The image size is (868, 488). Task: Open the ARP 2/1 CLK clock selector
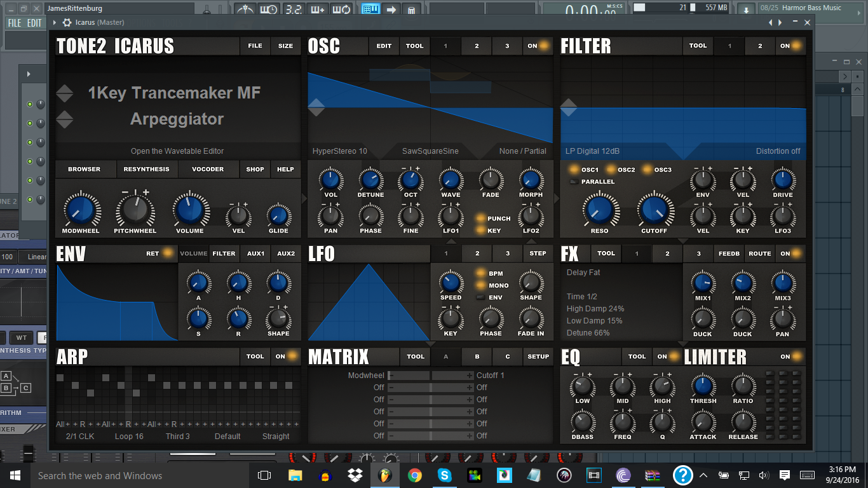[x=80, y=437]
